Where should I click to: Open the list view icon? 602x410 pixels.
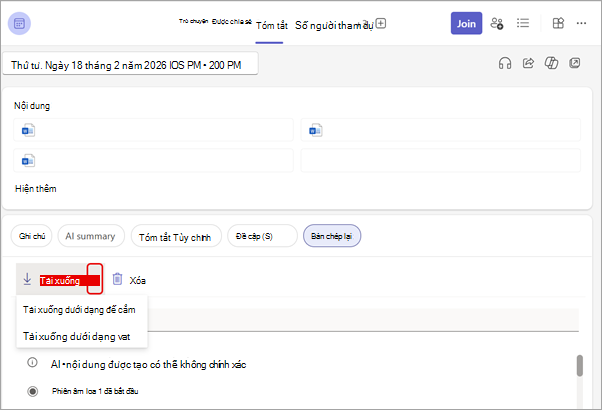(523, 23)
